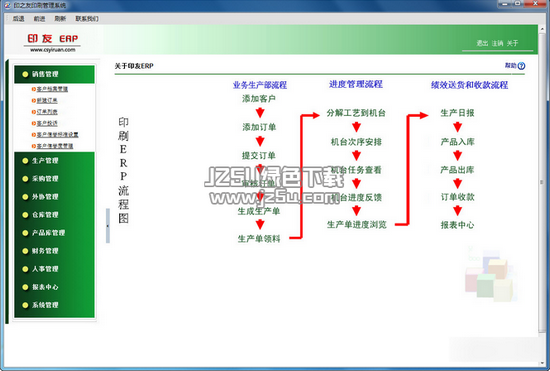550x371 pixels.
Task: Click the 报表中心 step in the flowchart
Action: pos(457,225)
